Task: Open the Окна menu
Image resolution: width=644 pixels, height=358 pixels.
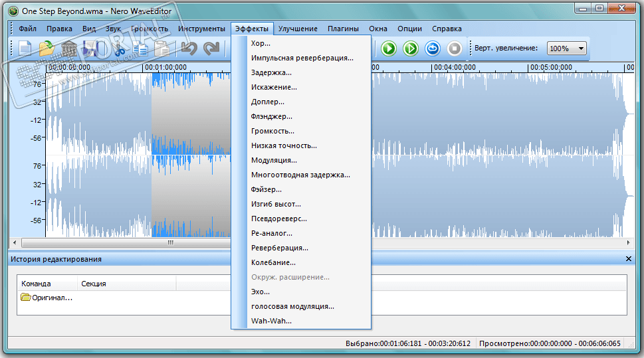Action: (x=378, y=29)
